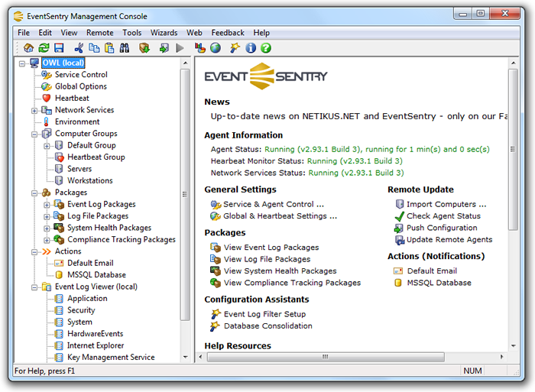Click Import Computers link
535x392 pixels.
click(x=446, y=204)
